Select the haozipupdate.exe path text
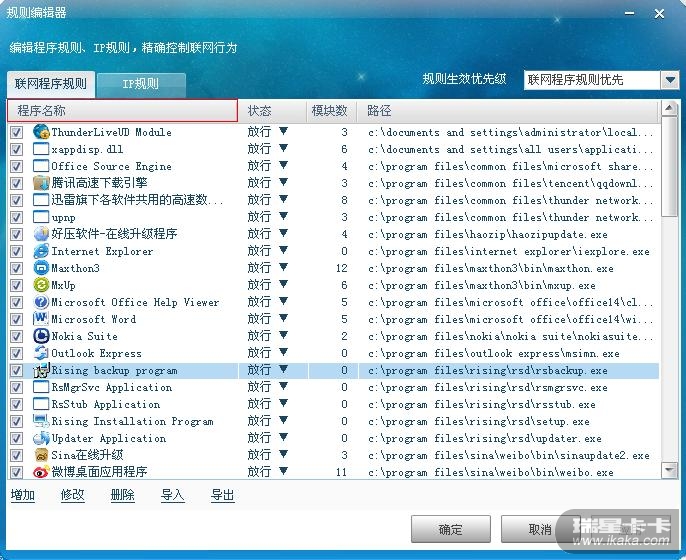Viewport: 686px width, 560px height. [x=488, y=234]
